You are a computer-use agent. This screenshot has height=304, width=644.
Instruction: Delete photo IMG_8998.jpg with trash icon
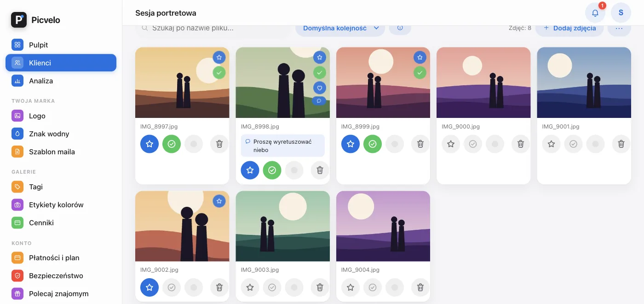(320, 170)
